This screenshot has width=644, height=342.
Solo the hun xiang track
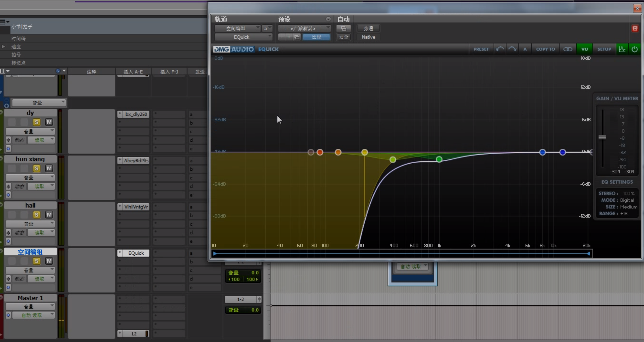click(x=36, y=168)
